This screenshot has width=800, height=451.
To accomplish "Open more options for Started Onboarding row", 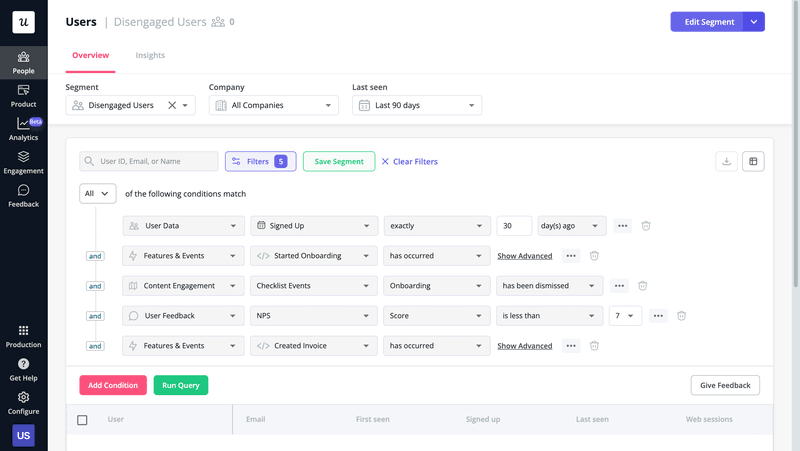I will (571, 256).
